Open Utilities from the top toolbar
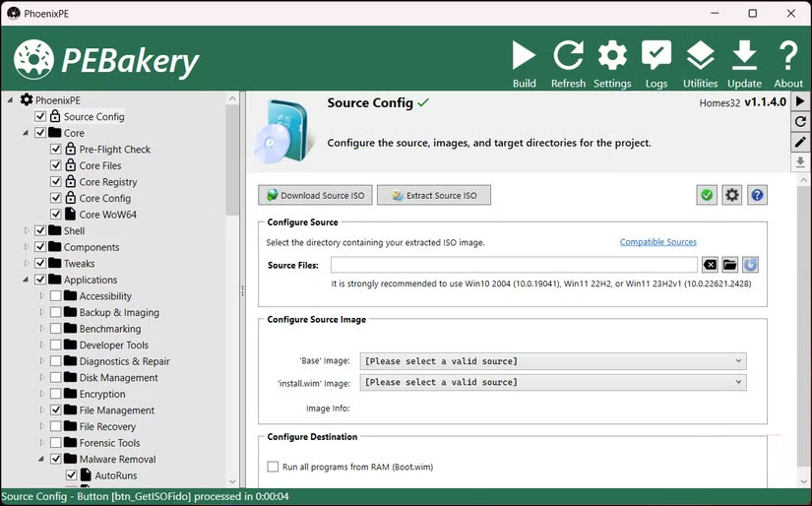The height and width of the screenshot is (506, 812). pyautogui.click(x=700, y=55)
